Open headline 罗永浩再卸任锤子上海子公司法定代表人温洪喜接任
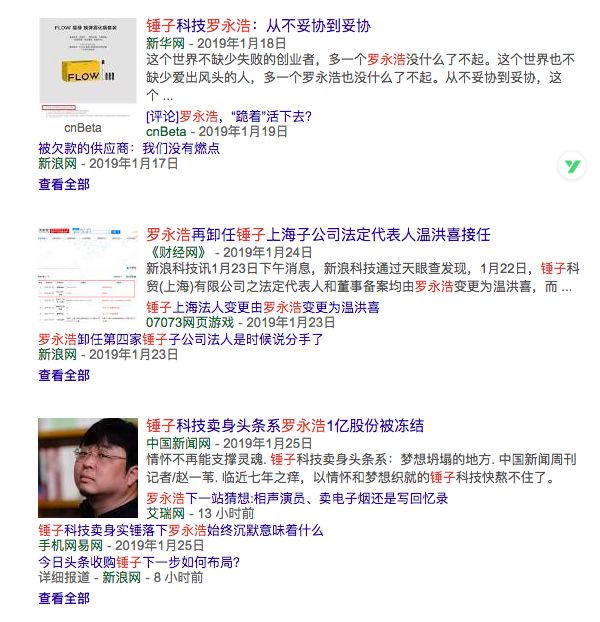This screenshot has height=622, width=600. (318, 234)
